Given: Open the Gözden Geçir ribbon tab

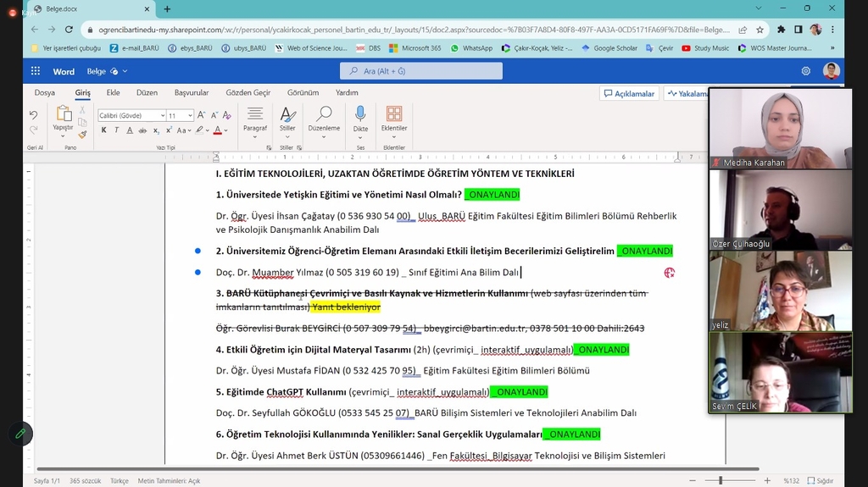Looking at the screenshot, I should click(x=248, y=92).
